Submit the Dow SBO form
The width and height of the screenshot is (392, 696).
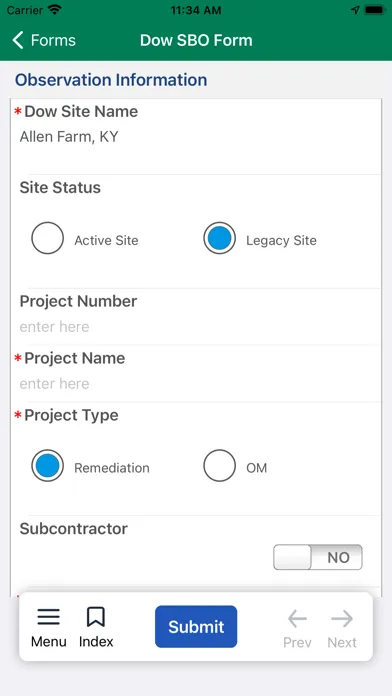point(196,627)
